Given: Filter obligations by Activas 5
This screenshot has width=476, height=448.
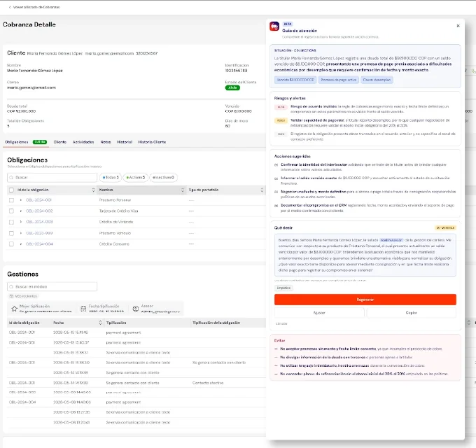Looking at the screenshot, I should [136, 177].
